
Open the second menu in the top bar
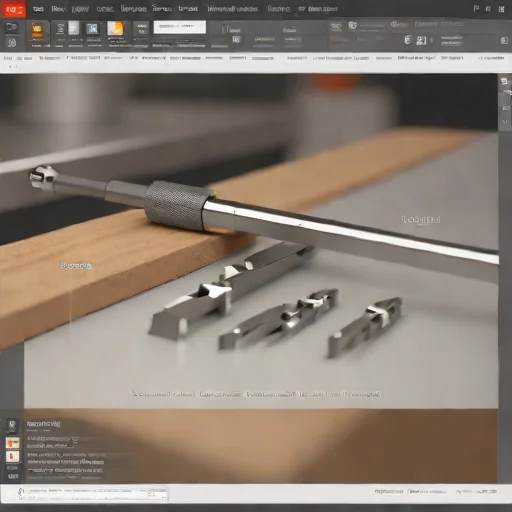click(x=58, y=9)
